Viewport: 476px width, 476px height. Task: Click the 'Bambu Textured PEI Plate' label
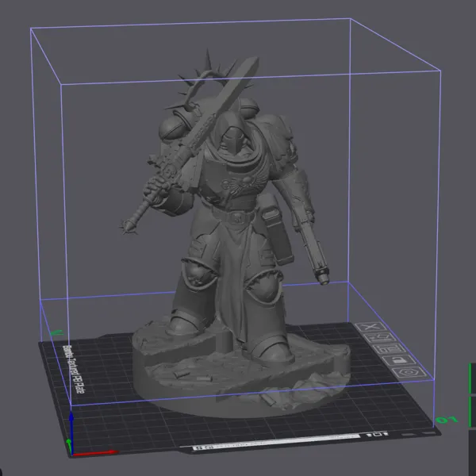tap(73, 369)
